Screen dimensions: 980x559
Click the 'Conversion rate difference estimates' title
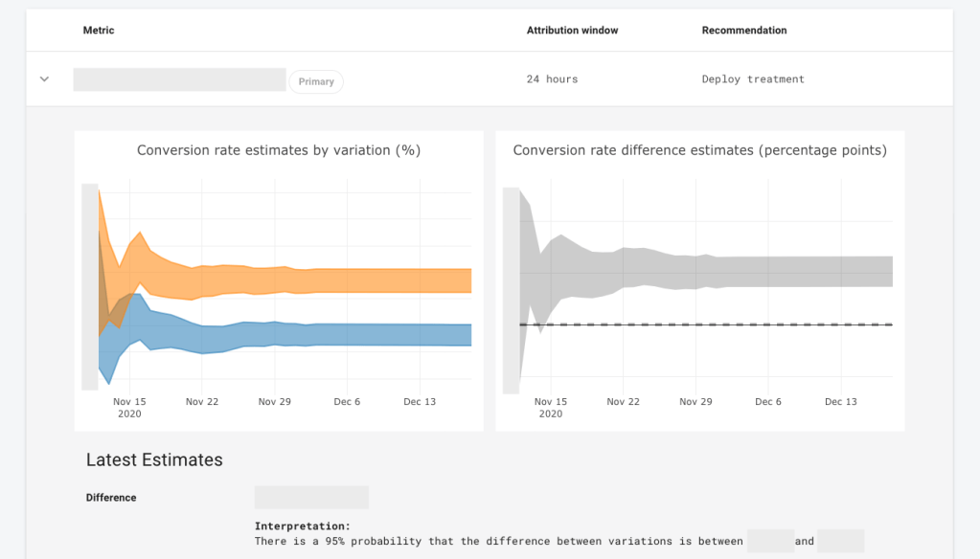699,150
